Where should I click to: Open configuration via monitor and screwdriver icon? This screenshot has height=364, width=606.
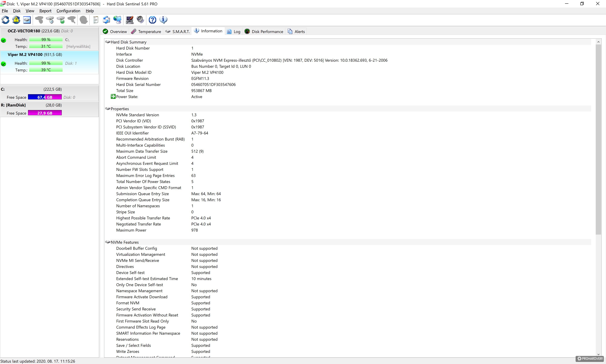coord(129,20)
